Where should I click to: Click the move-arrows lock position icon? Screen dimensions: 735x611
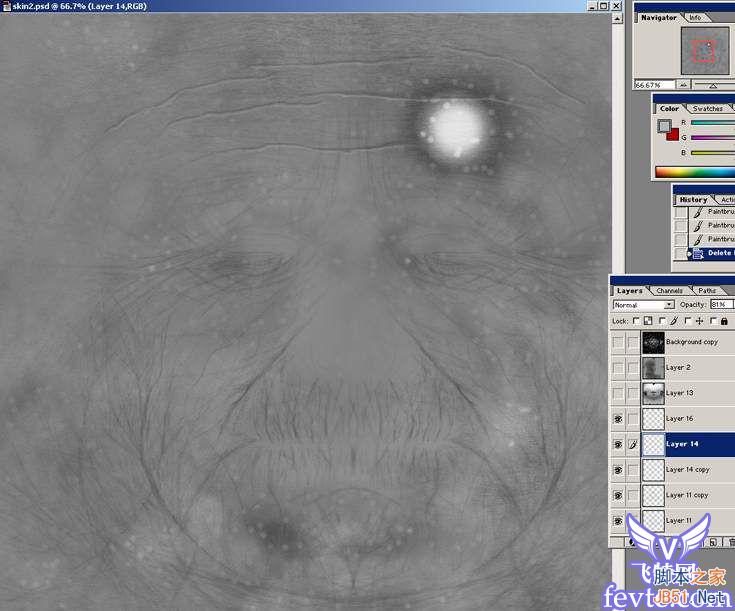click(x=700, y=321)
